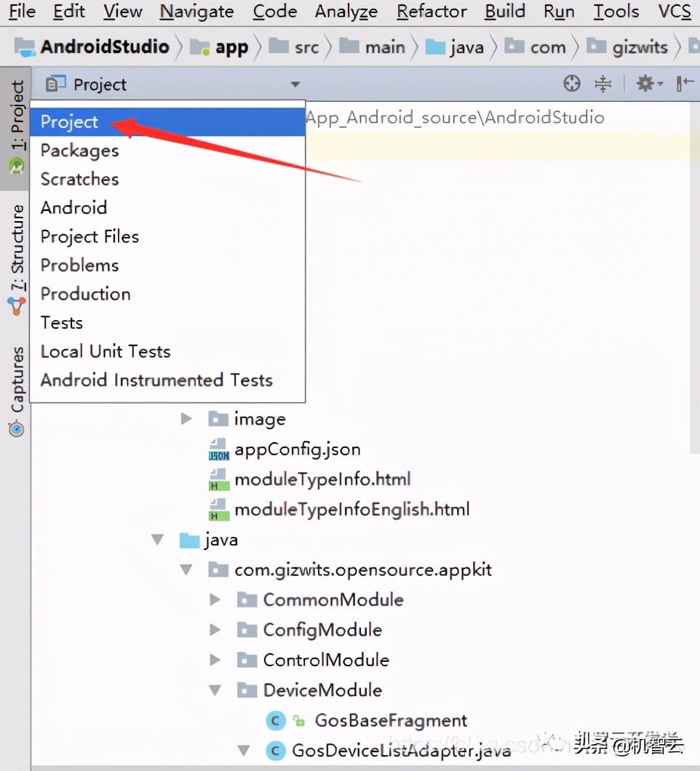
Task: Select Production view option
Action: (168, 294)
